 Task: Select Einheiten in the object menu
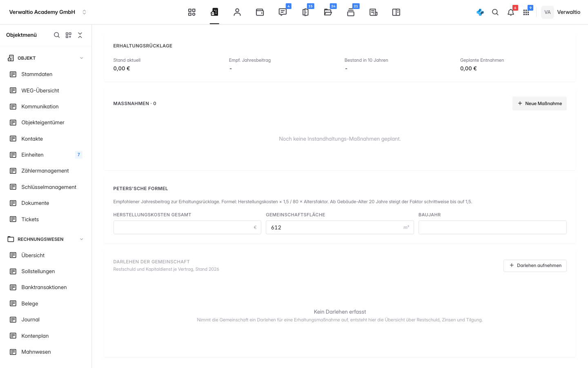(x=46, y=155)
